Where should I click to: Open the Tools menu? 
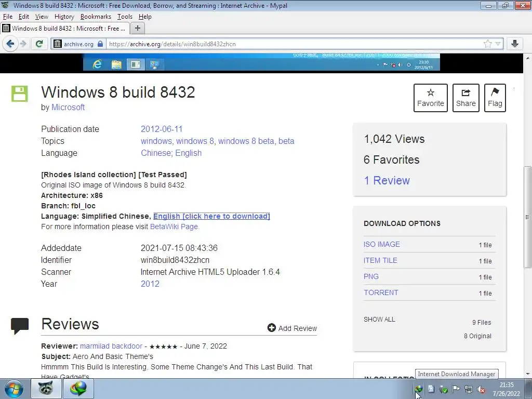(x=125, y=17)
